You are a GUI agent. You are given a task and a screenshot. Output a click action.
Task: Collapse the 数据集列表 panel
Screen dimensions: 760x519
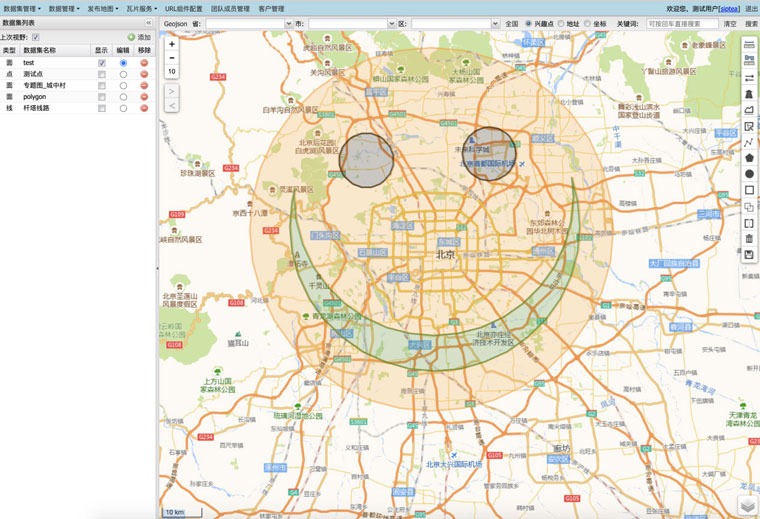click(149, 22)
